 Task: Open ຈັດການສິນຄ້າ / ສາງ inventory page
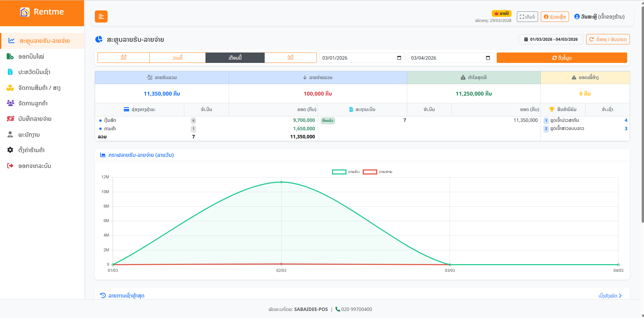(39, 88)
